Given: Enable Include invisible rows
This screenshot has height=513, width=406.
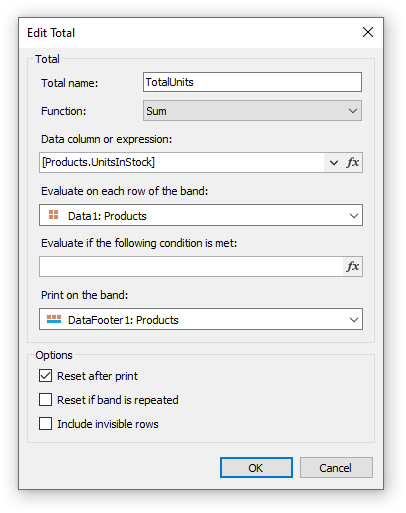Looking at the screenshot, I should 45,424.
